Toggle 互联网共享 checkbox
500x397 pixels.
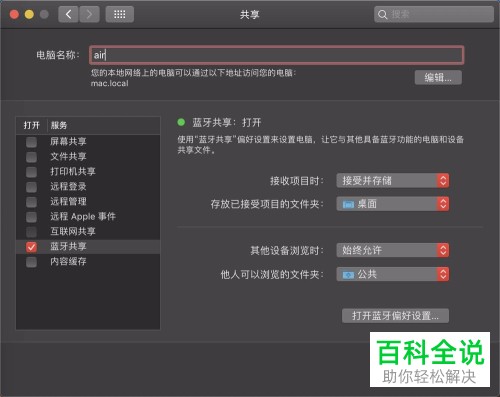(x=32, y=232)
